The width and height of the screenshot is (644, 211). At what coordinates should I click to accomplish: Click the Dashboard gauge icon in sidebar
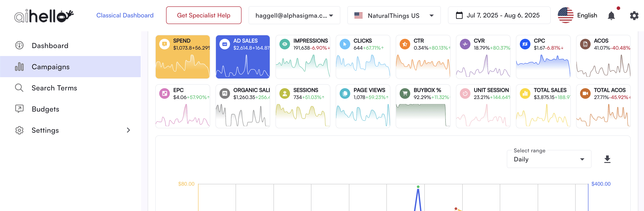[x=19, y=45]
